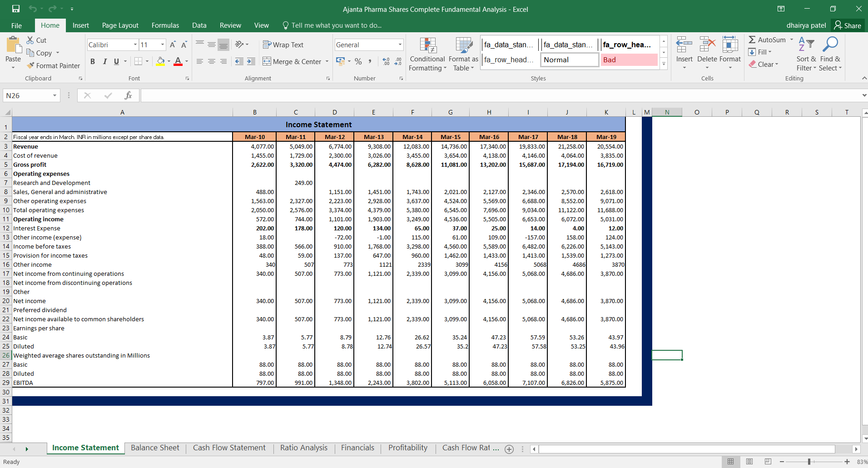The height and width of the screenshot is (468, 868).
Task: Expand Merge & Center dropdown arrow
Action: (327, 61)
